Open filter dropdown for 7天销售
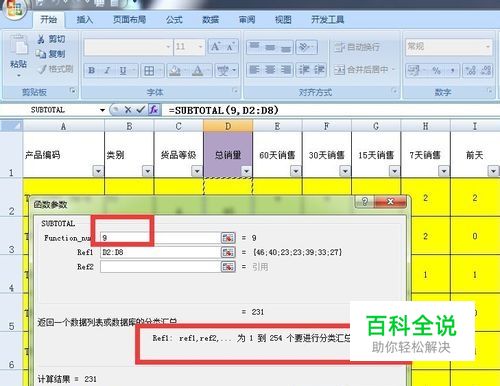The width and height of the screenshot is (500, 386). [x=444, y=171]
